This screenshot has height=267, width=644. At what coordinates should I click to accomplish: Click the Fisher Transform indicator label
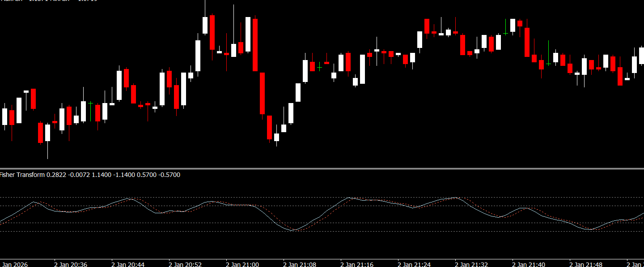pos(22,175)
